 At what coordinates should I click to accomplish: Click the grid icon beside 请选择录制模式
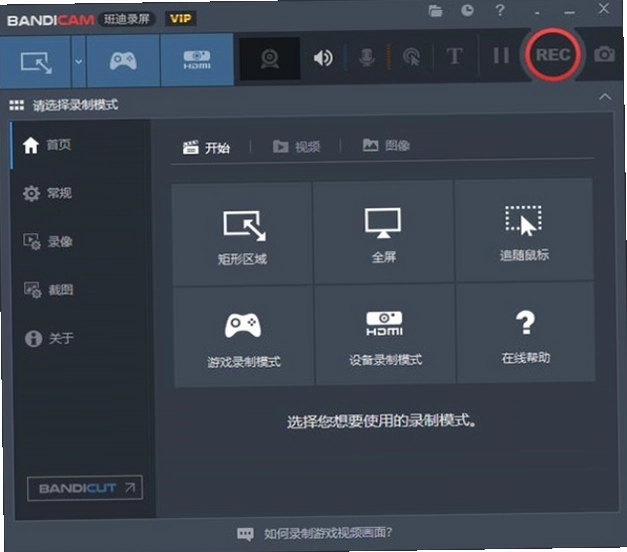click(16, 105)
